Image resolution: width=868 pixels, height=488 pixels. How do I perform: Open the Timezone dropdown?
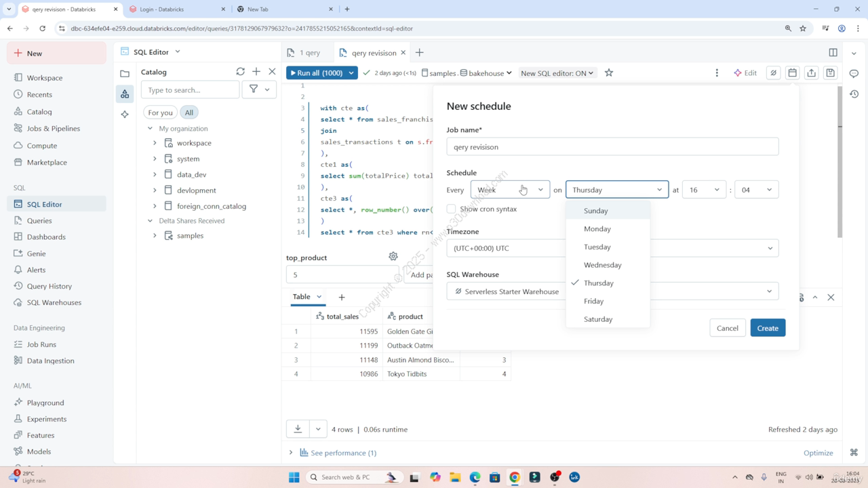612,248
